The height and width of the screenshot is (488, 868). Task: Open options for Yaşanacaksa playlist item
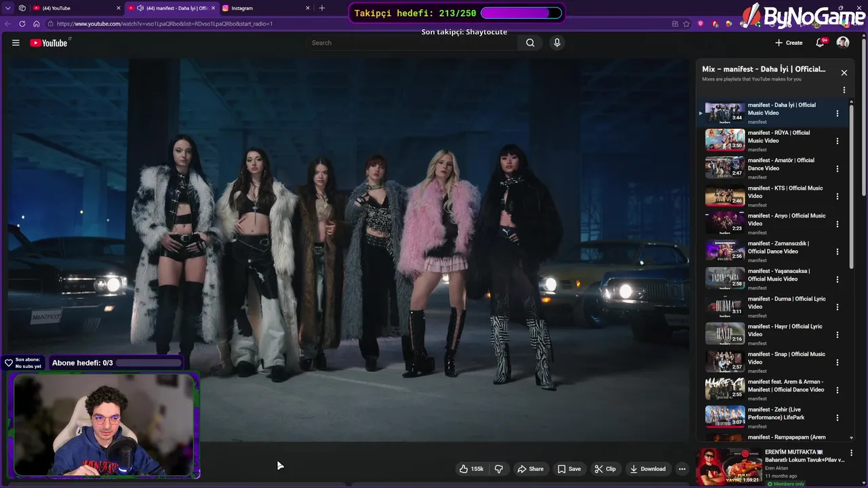tap(837, 279)
